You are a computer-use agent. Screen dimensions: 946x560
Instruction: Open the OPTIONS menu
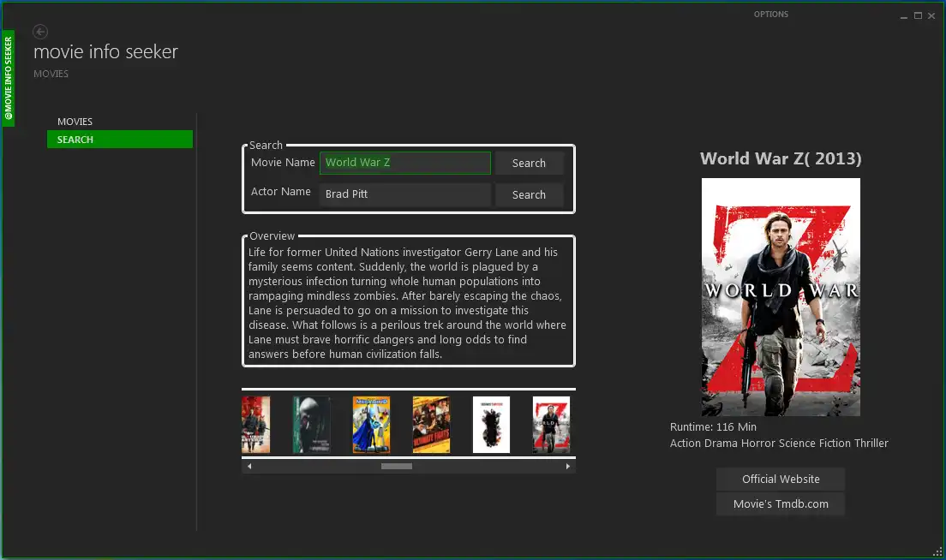(770, 14)
